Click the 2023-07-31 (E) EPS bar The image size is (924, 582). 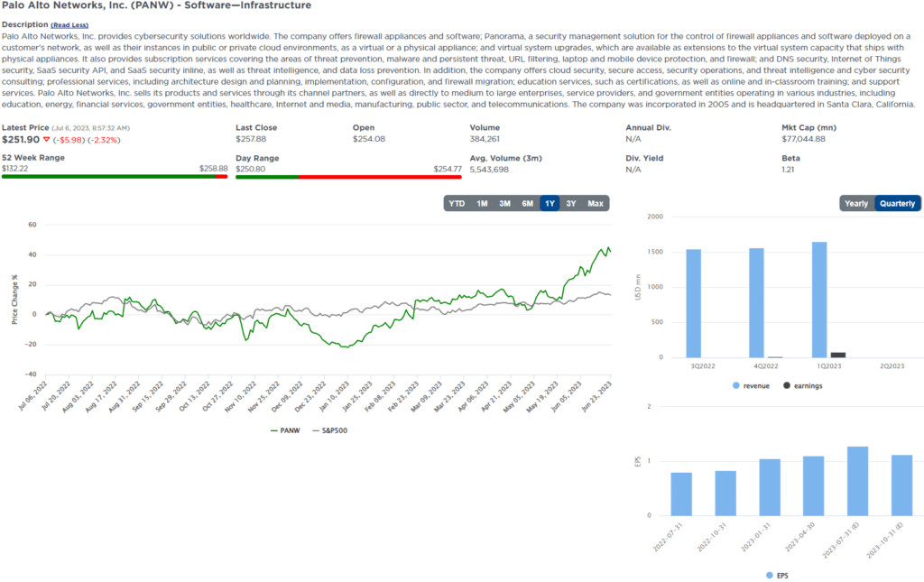tap(857, 481)
